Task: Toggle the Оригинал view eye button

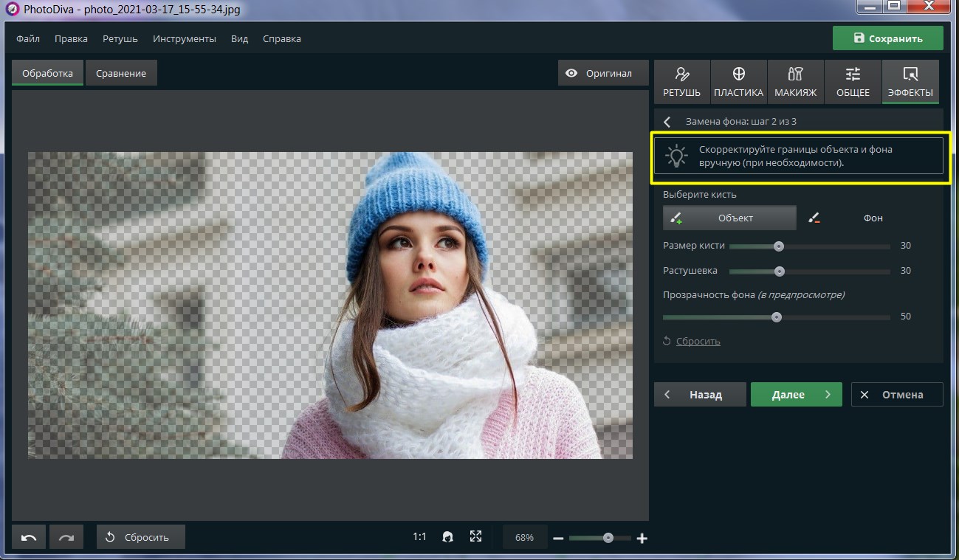Action: coord(599,73)
